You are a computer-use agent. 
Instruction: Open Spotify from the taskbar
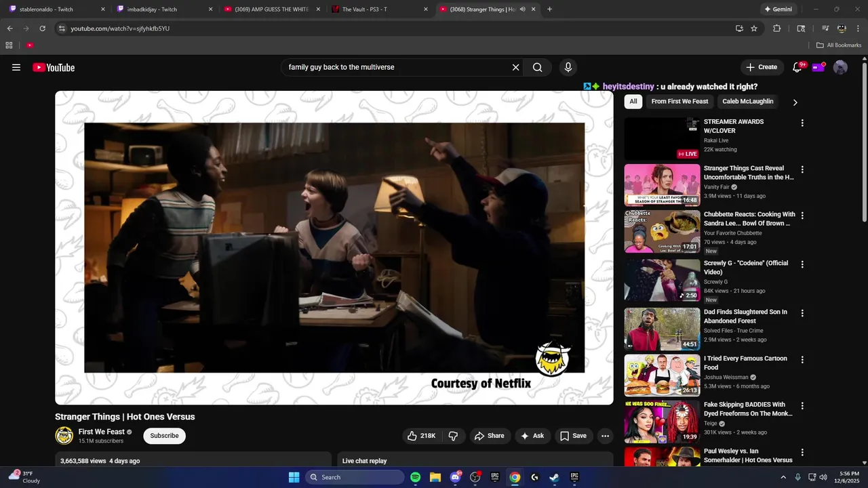[x=416, y=477]
